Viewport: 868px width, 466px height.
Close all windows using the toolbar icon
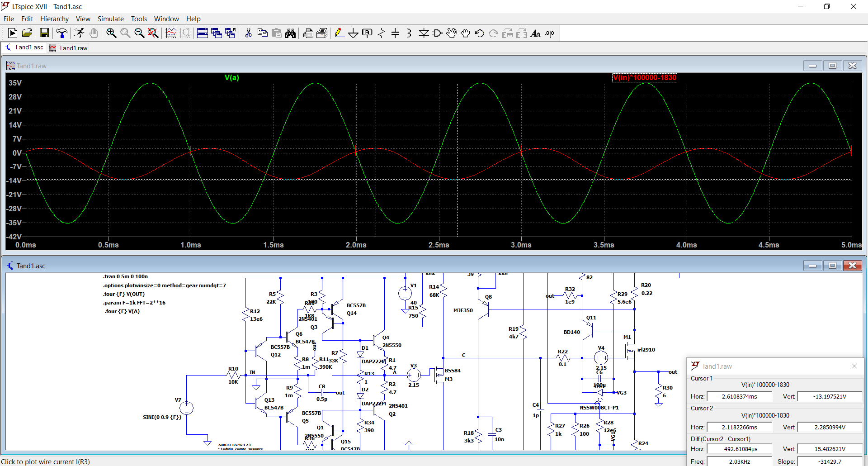coord(231,33)
